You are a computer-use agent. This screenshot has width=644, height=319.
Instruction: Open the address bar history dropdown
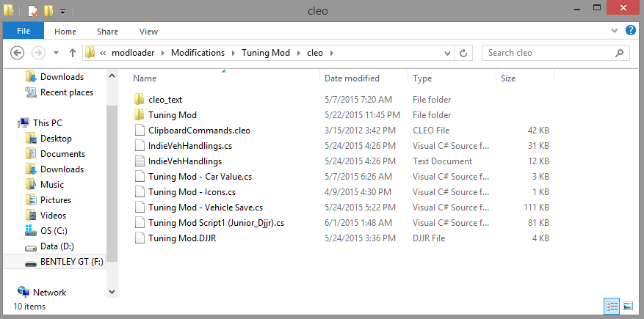click(446, 53)
